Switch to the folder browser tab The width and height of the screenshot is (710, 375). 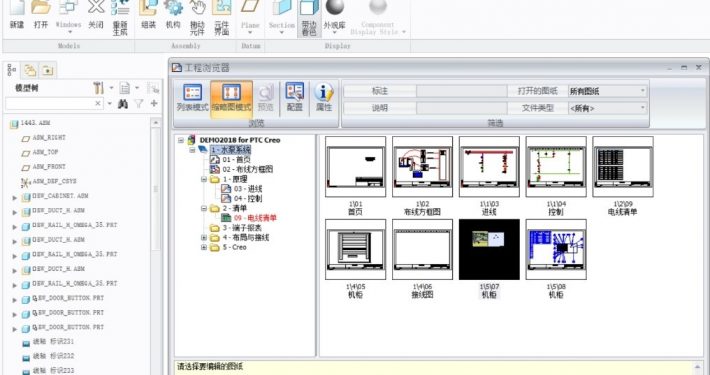pyautogui.click(x=30, y=70)
